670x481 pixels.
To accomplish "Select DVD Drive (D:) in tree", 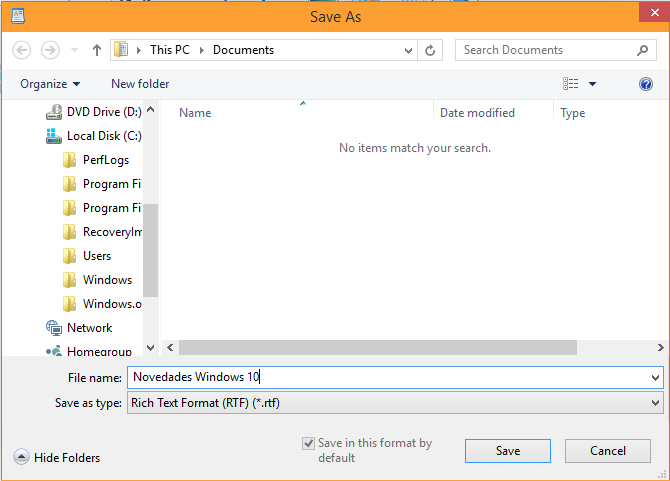I will [104, 112].
